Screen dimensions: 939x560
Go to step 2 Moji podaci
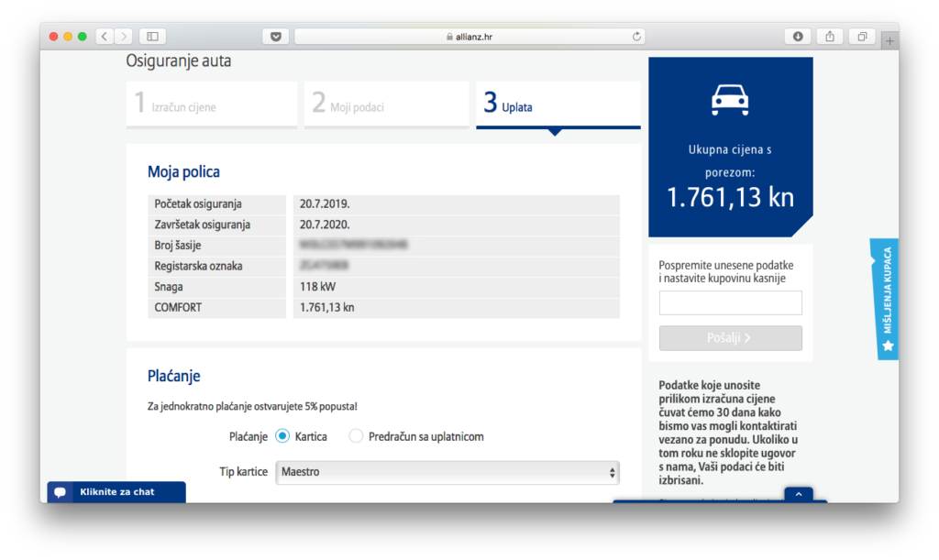[390, 104]
